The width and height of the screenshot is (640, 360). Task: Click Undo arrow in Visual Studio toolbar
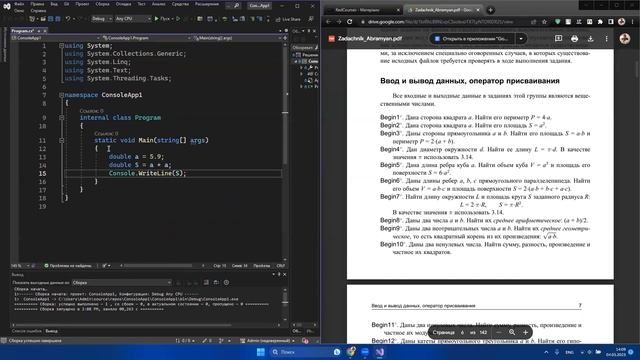click(68, 19)
